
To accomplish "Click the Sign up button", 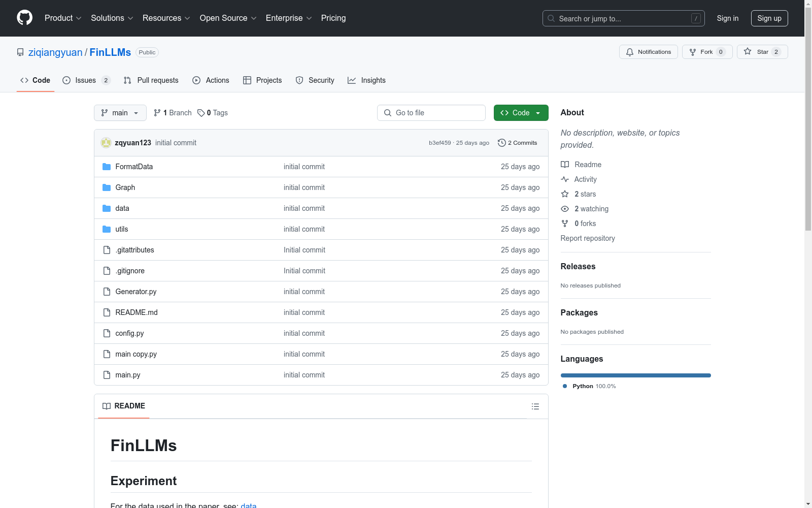I will [769, 18].
